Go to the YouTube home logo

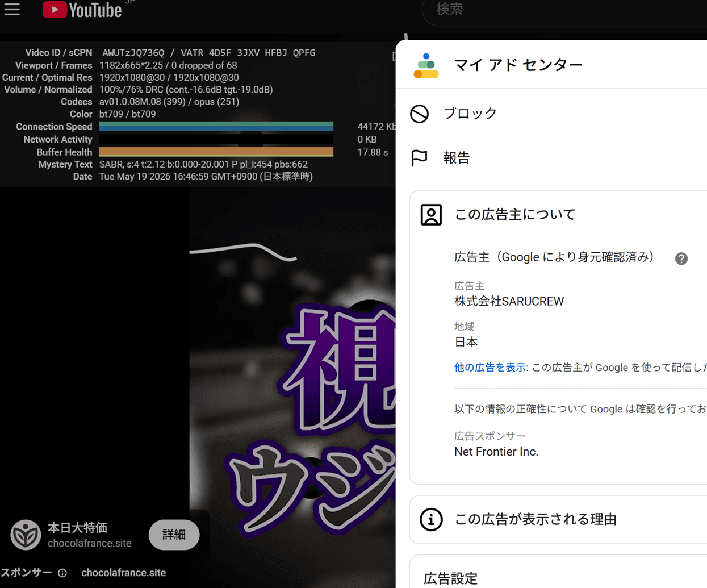pos(82,10)
